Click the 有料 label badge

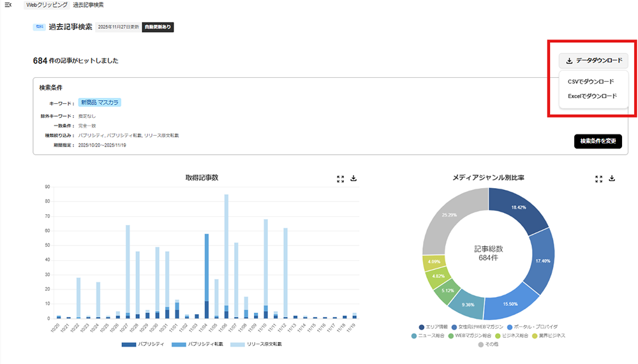39,27
